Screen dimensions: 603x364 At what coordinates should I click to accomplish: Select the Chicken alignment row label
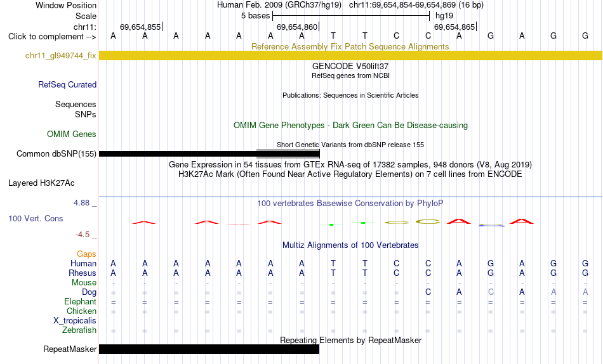[x=81, y=311]
